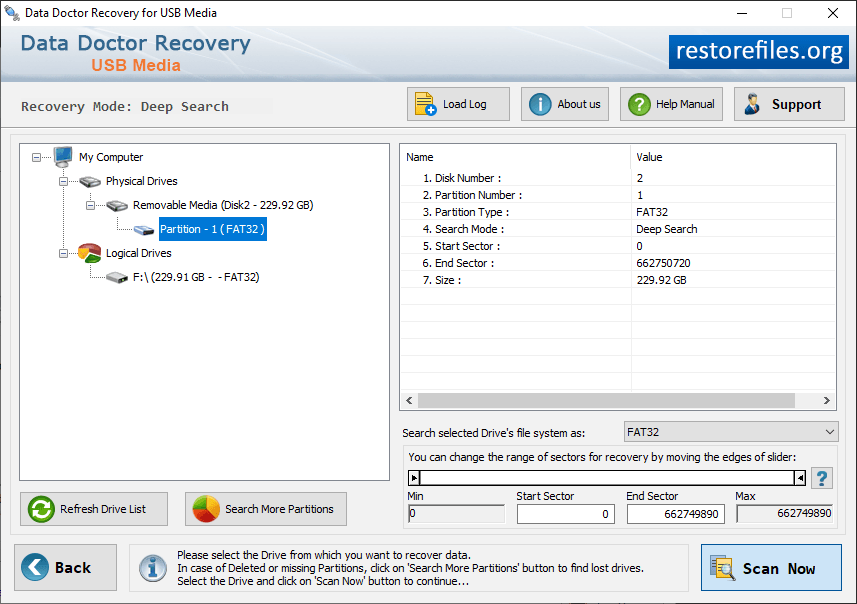Click the left slider handle of sector range
Screen dimensions: 857x604
[x=414, y=478]
